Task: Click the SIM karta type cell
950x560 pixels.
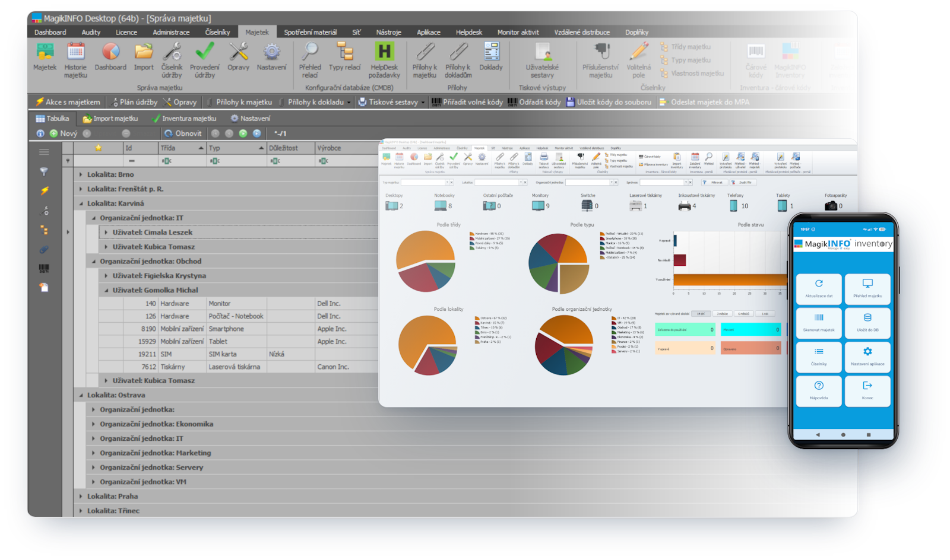Action: click(x=236, y=354)
